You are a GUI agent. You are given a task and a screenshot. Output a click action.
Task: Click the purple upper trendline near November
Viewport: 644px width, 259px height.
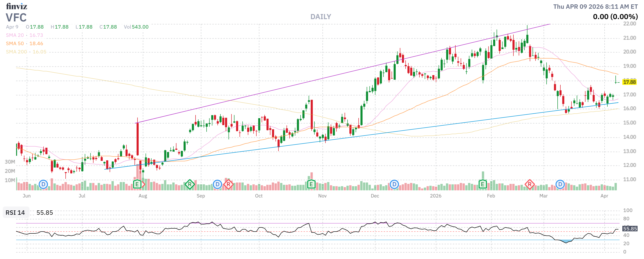(322, 79)
